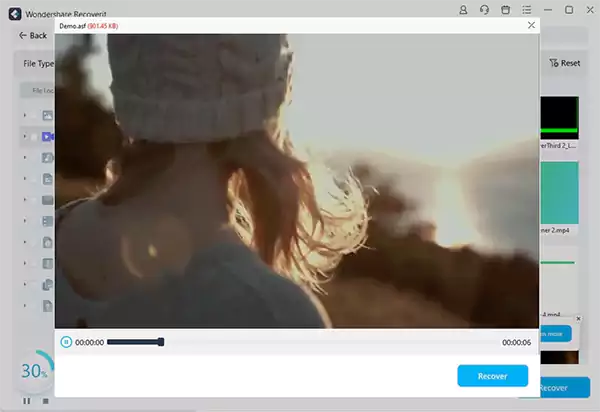Open the headset support icon
The width and height of the screenshot is (600, 412).
[x=484, y=10]
